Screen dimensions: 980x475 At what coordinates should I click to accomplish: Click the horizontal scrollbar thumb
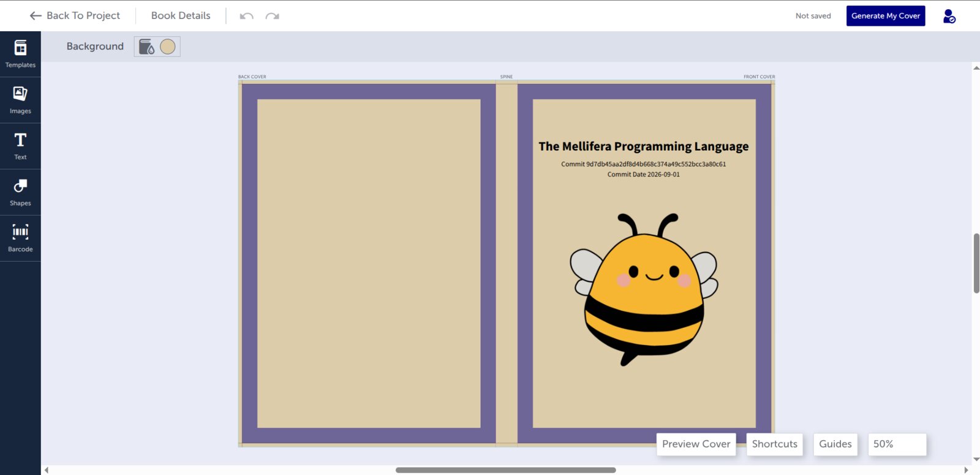505,470
